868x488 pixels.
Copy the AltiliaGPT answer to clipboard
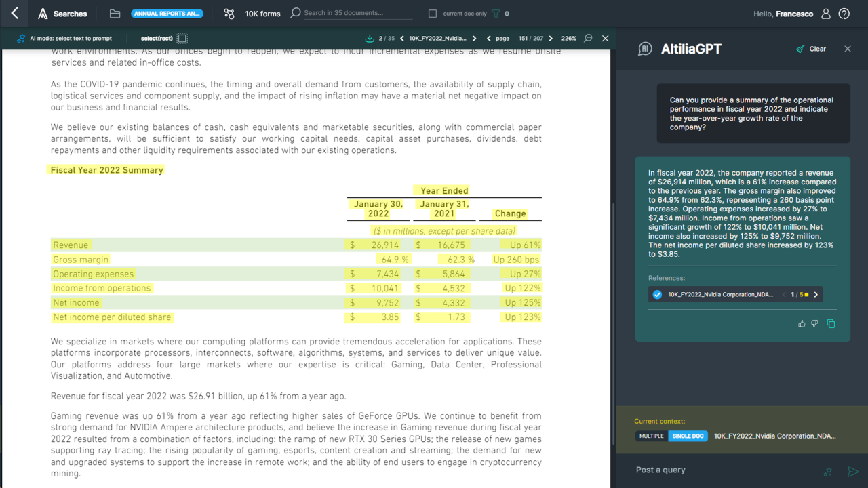(831, 324)
